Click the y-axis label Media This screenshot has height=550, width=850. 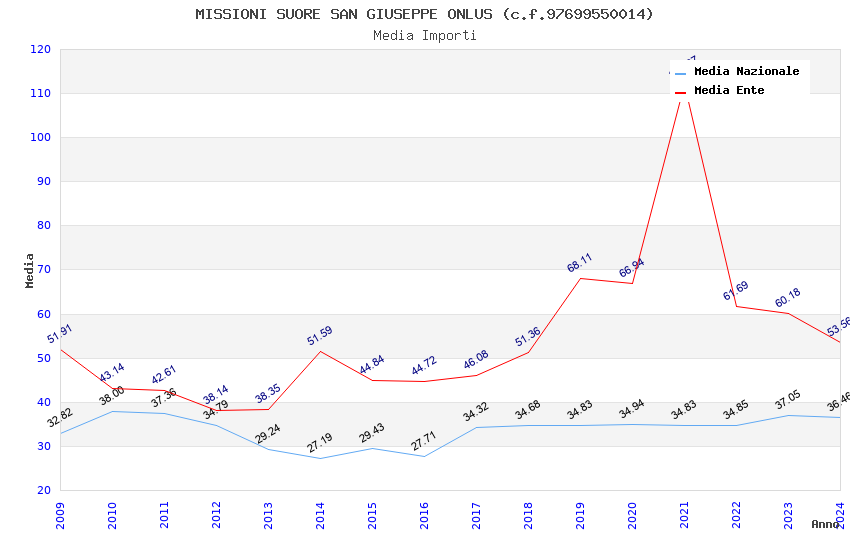click(29, 271)
